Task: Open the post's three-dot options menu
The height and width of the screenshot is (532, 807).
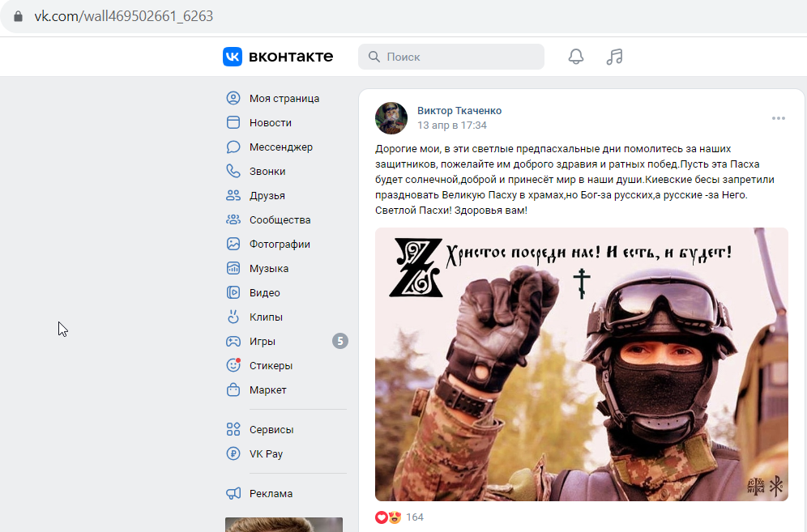Action: point(778,118)
